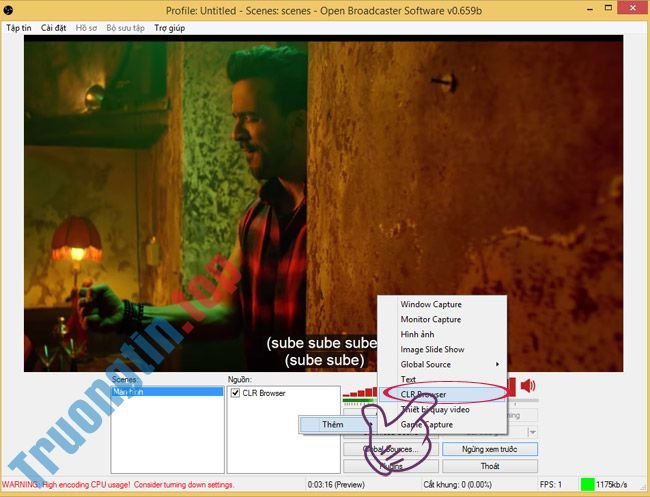The image size is (650, 497).
Task: Click the Thoát button
Action: 490,466
